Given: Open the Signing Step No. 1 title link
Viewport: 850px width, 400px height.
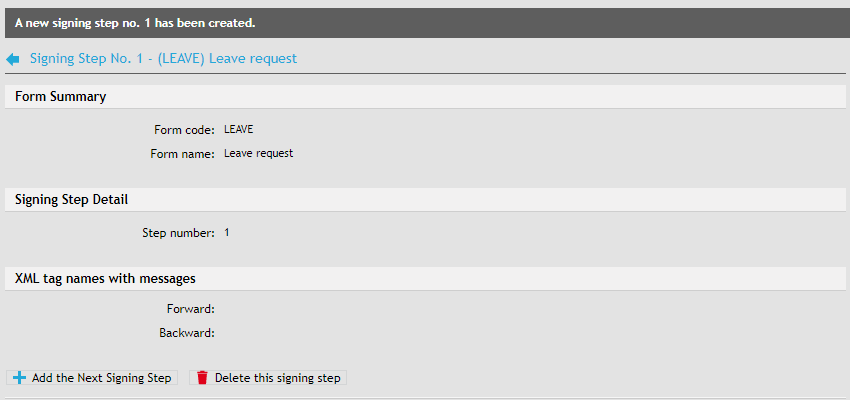Looking at the screenshot, I should click(163, 59).
